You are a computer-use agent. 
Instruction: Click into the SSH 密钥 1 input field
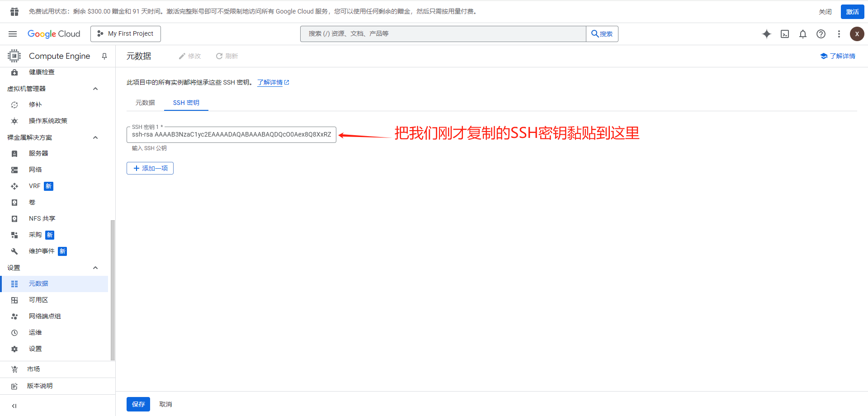(231, 135)
